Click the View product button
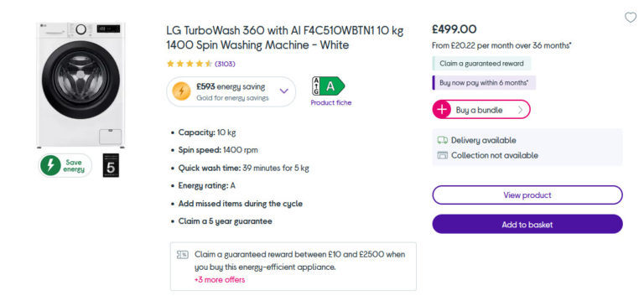The height and width of the screenshot is (306, 644). coord(527,195)
